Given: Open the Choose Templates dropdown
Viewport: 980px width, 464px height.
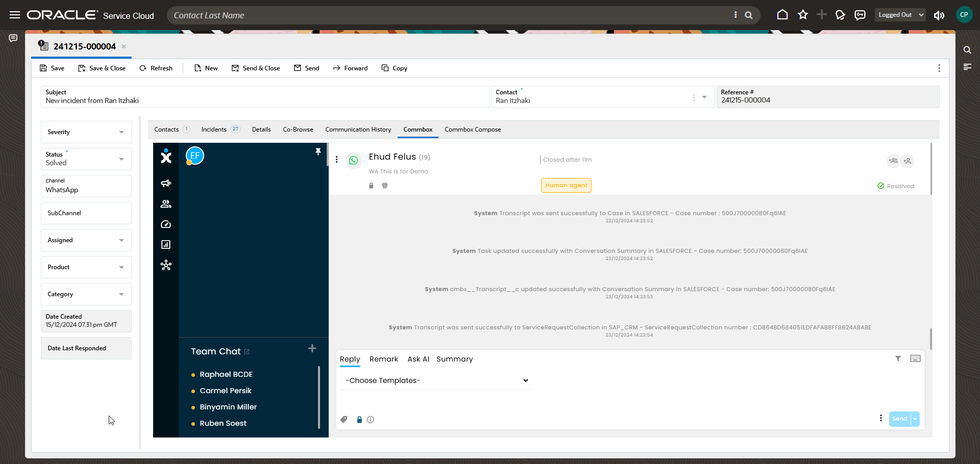Looking at the screenshot, I should coord(436,380).
